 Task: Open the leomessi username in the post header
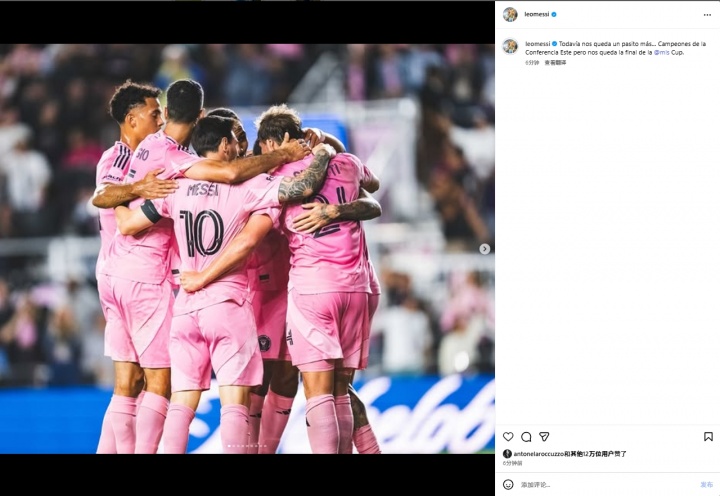pyautogui.click(x=537, y=15)
